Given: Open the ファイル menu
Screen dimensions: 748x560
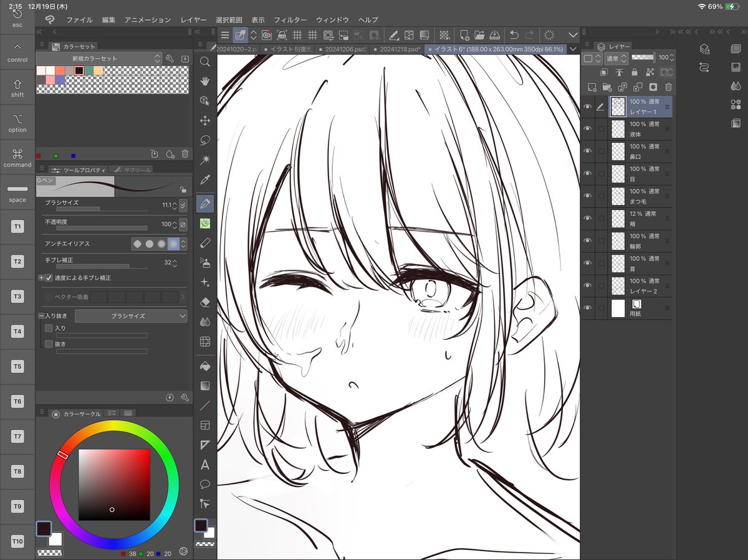Looking at the screenshot, I should point(79,20).
